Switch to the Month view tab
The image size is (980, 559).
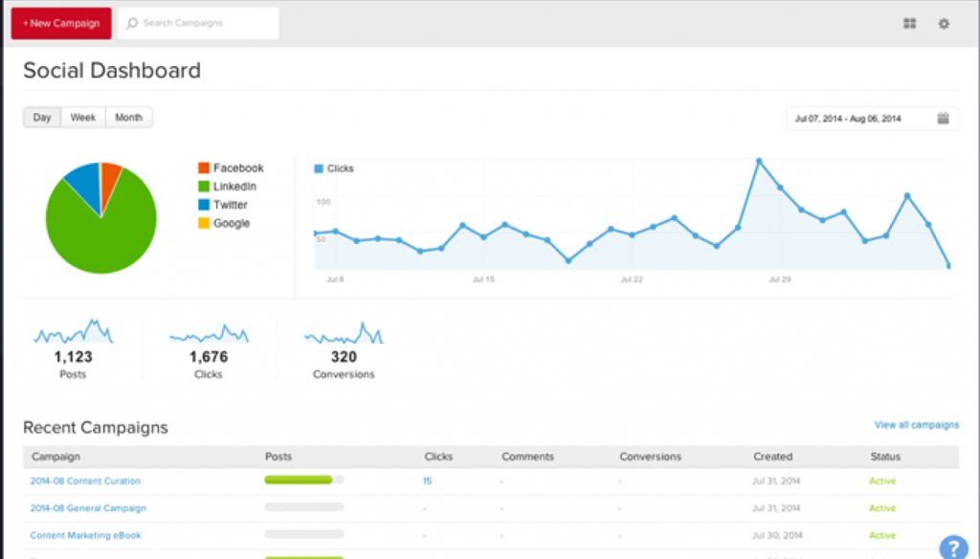point(128,117)
